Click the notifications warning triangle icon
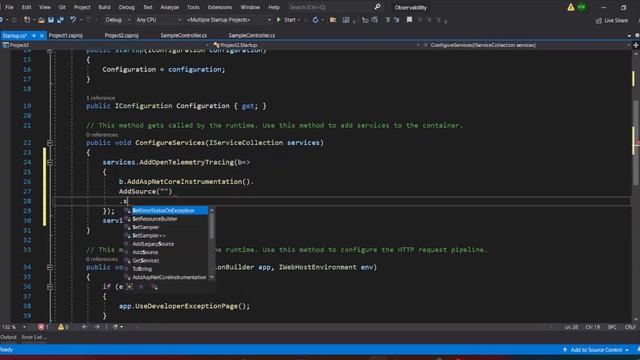Image resolution: width=640 pixels, height=360 pixels. (x=570, y=7)
